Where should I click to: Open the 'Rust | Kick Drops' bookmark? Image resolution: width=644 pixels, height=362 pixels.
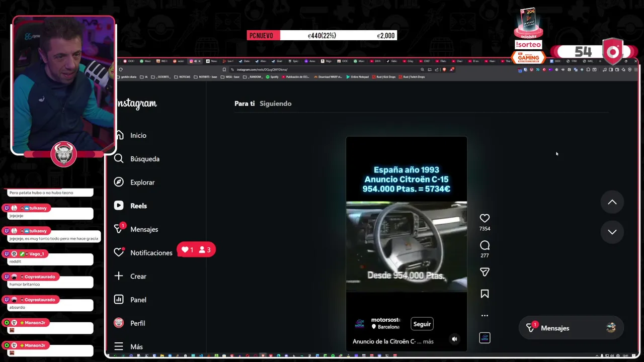coord(384,77)
